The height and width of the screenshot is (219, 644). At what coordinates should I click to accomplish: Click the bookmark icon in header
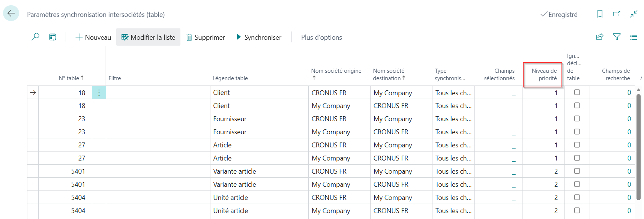(600, 14)
